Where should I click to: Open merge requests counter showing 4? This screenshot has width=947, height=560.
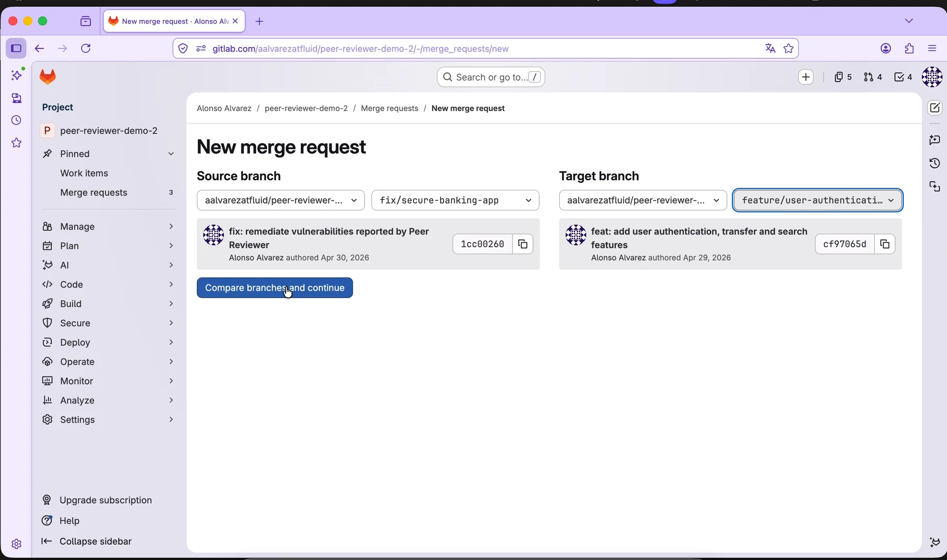(873, 77)
